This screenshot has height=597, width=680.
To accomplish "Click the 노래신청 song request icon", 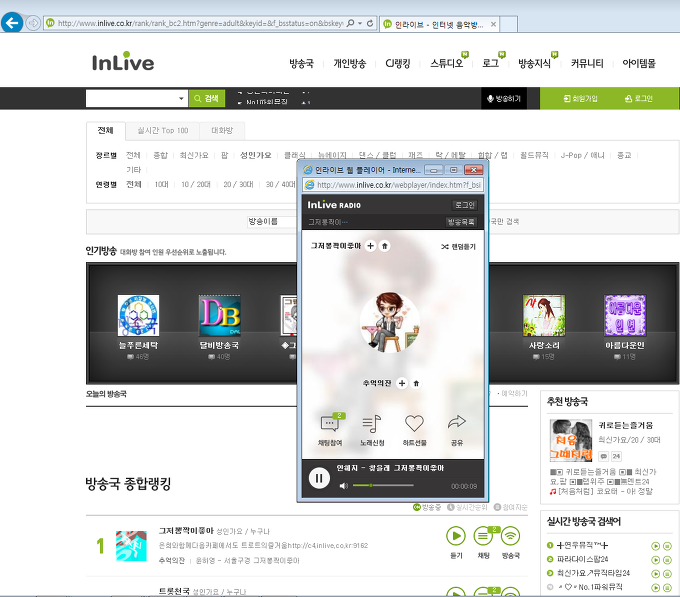I will [372, 424].
